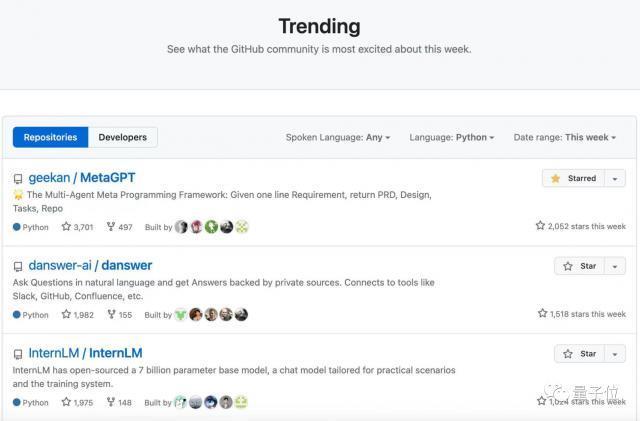Open forks count 148 for InternLM
Screen dimensions: 640x421
[x=120, y=403]
